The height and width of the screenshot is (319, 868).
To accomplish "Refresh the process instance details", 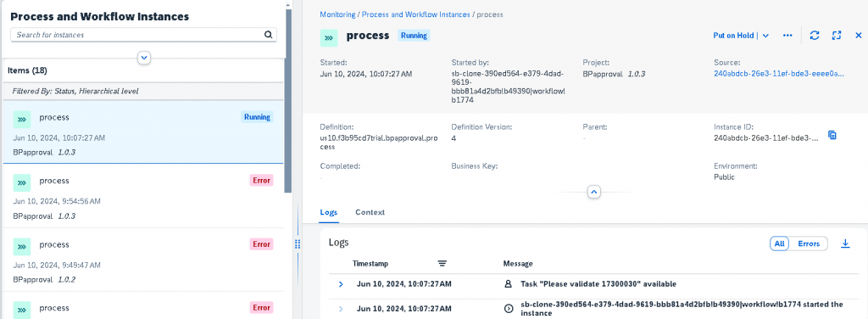I will (x=815, y=36).
